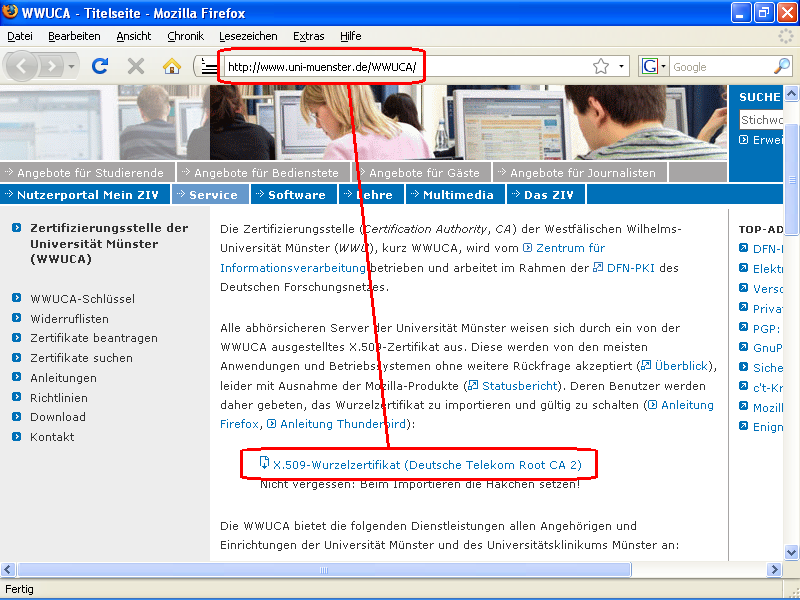Viewport: 800px width, 600px height.
Task: Click the download icon beside X.509-Wurzelzertifikat
Action: pos(262,464)
